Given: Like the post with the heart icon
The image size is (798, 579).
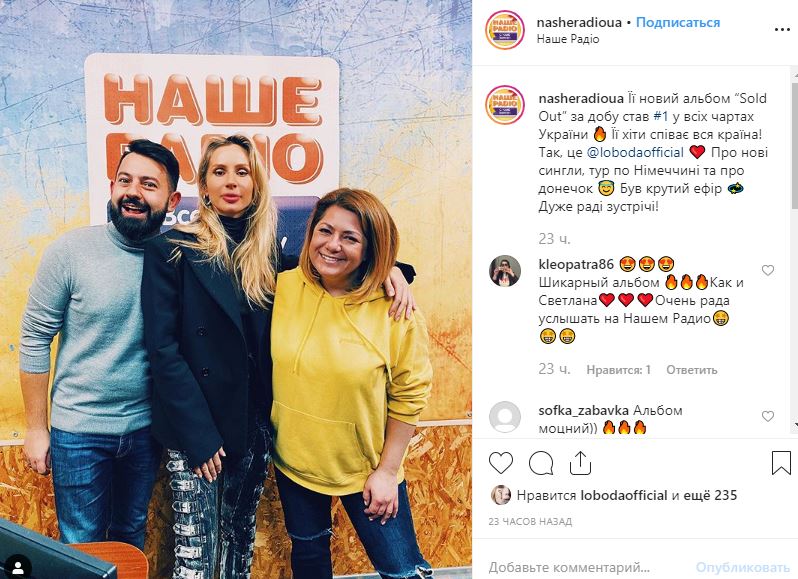Looking at the screenshot, I should coord(501,463).
